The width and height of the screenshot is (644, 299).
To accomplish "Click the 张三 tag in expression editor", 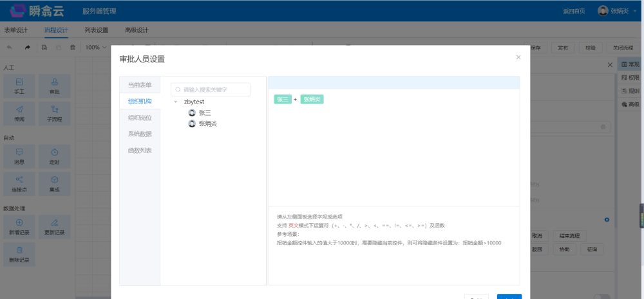I will tap(283, 99).
